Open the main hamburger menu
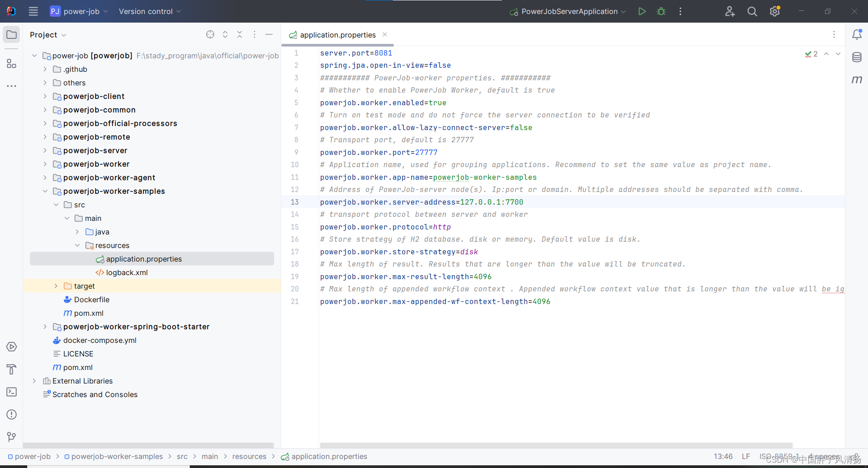The width and height of the screenshot is (868, 468). (33, 11)
